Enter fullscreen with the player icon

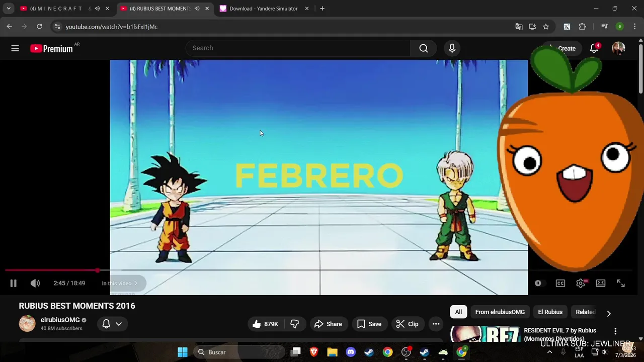coord(621,283)
